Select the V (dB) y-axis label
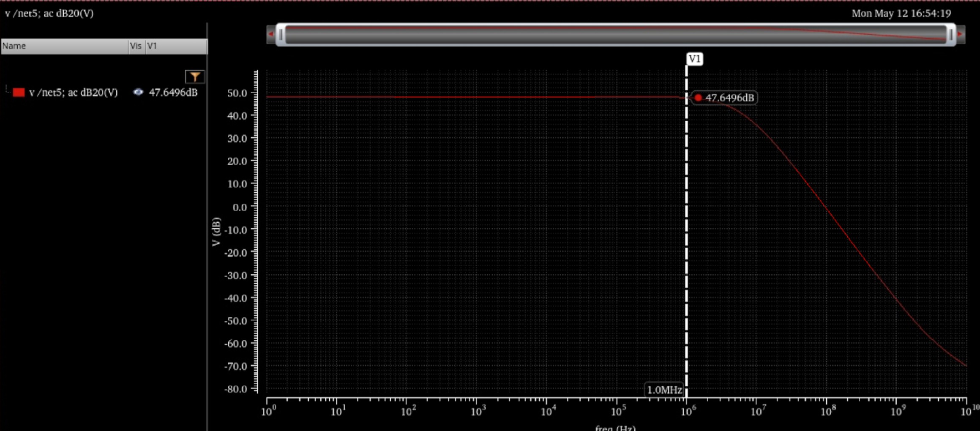The height and width of the screenshot is (431, 980). tap(216, 232)
